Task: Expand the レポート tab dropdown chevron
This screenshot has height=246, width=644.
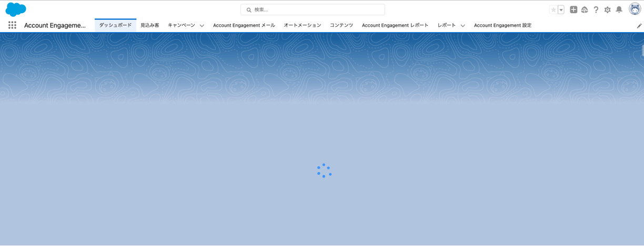Action: coord(462,26)
